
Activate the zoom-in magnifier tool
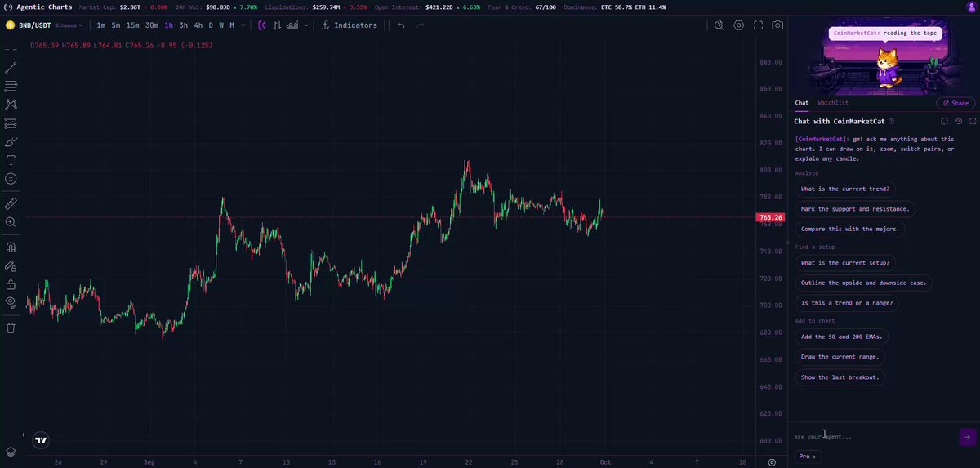tap(11, 222)
